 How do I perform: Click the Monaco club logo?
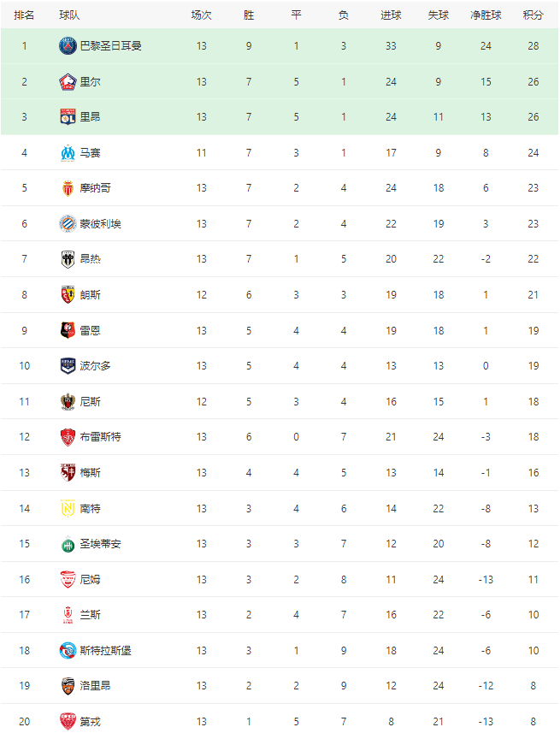point(68,188)
